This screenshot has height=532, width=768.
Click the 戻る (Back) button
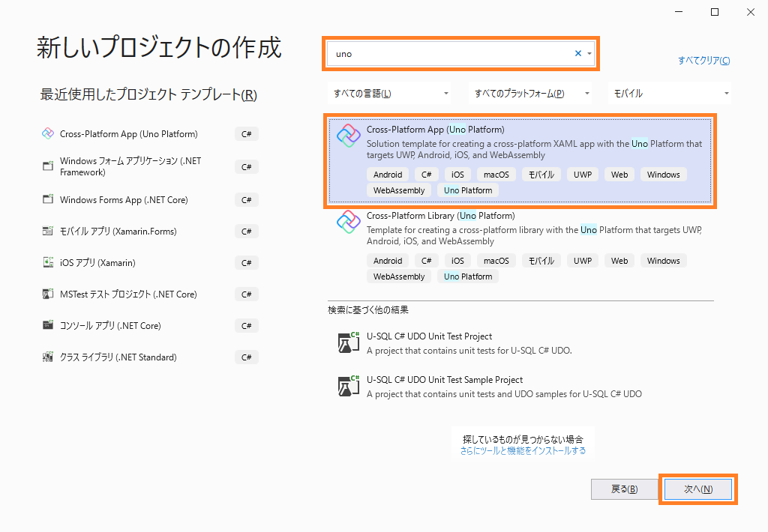(x=624, y=489)
